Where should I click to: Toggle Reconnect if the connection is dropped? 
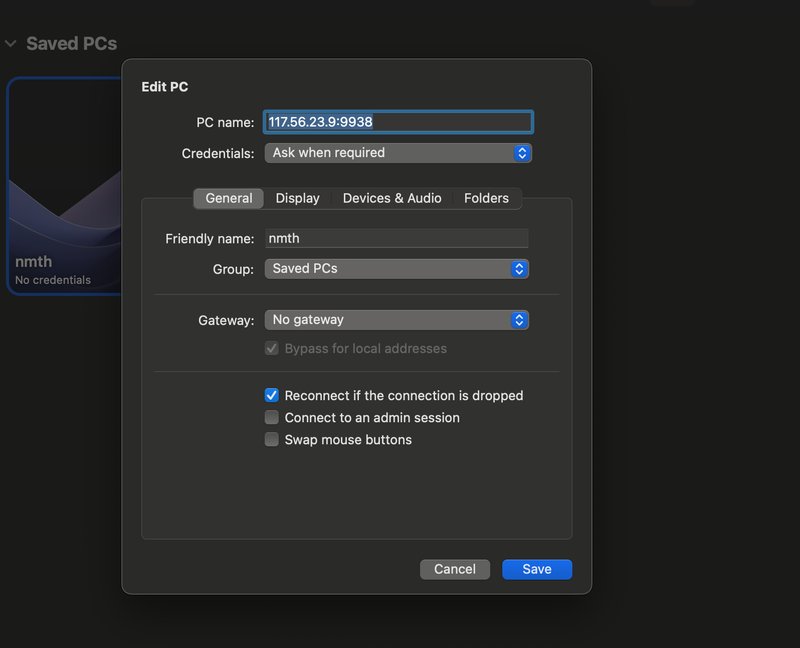[272, 396]
